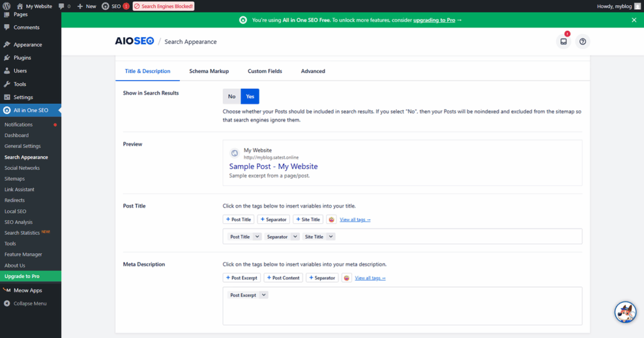Open the AIOSEO help question mark
644x338 pixels.
582,42
